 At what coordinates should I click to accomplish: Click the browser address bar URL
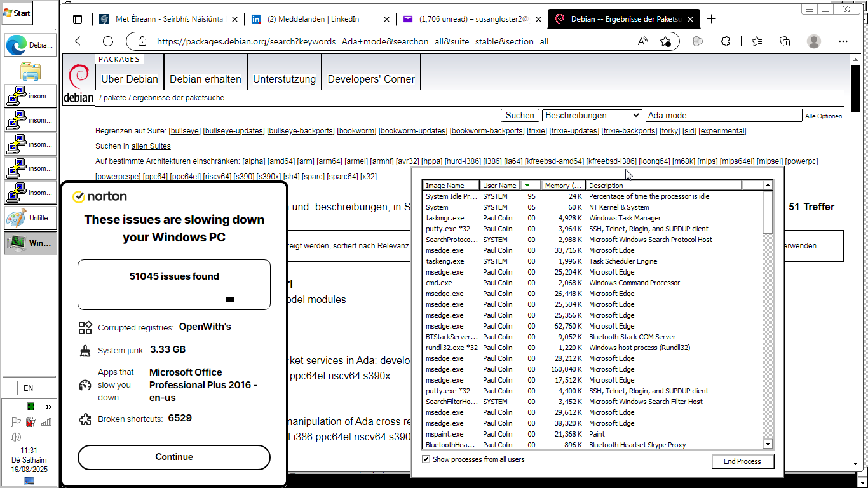click(x=353, y=41)
